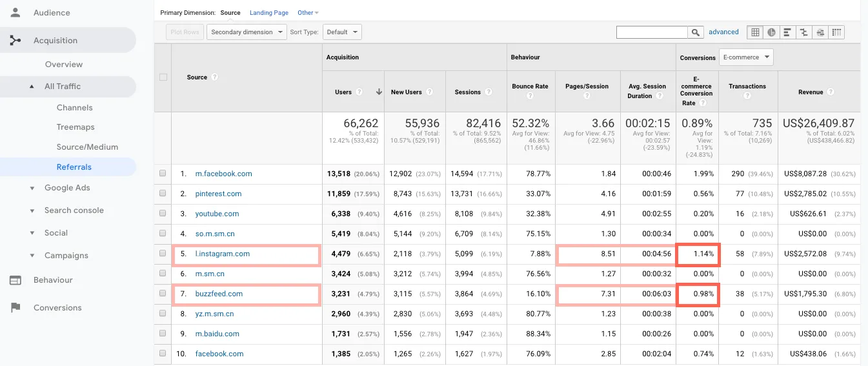The width and height of the screenshot is (868, 366).
Task: Tick the select-all checkbox in table header
Action: coord(163,77)
